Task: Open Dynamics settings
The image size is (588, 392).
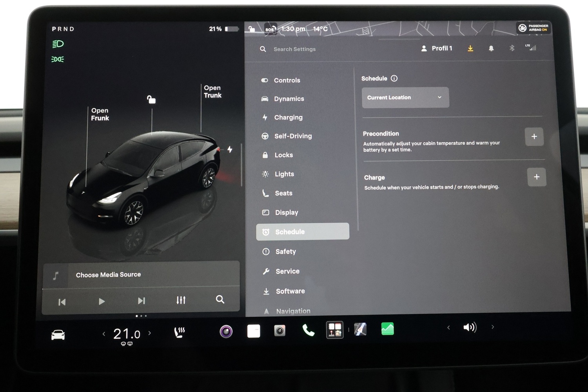Action: tap(283, 99)
